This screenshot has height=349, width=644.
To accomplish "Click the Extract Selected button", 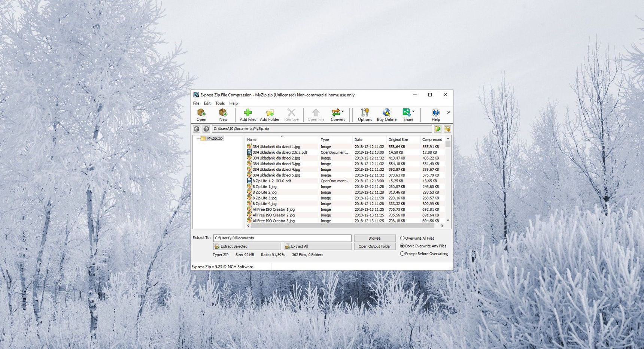I will coord(247,246).
